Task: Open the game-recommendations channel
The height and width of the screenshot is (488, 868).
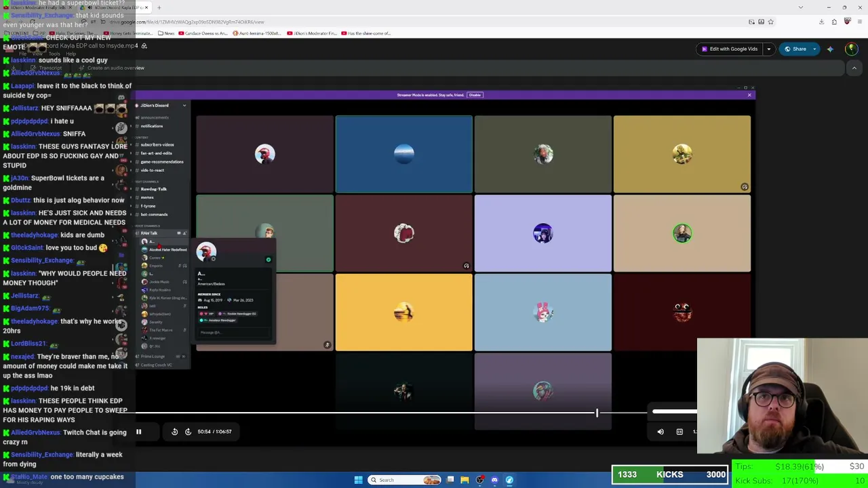Action: [x=161, y=162]
